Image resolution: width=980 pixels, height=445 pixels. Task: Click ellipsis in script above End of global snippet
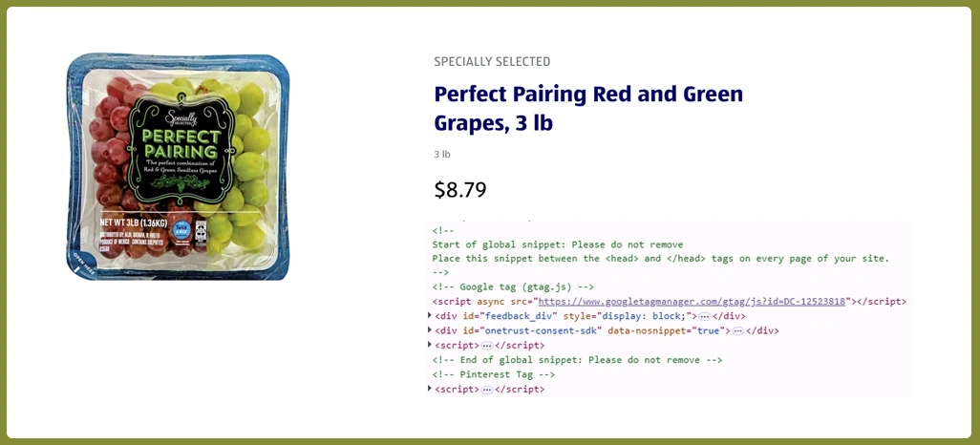point(487,346)
